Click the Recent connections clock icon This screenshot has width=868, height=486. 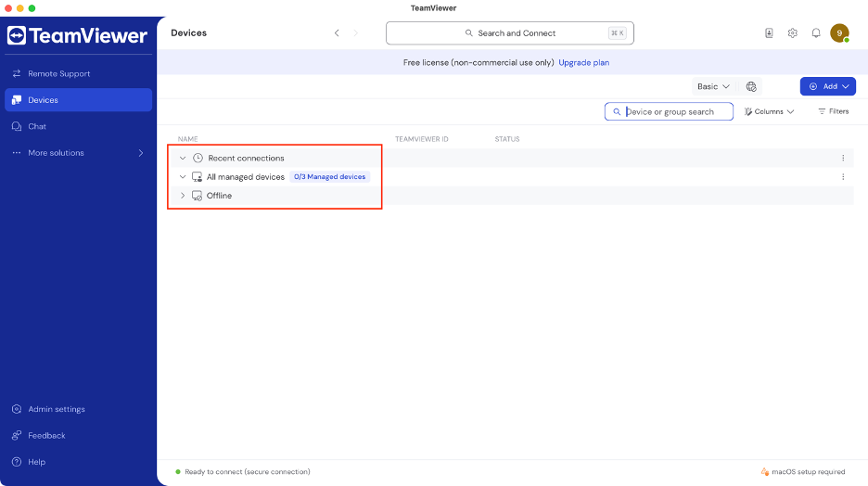[198, 159]
